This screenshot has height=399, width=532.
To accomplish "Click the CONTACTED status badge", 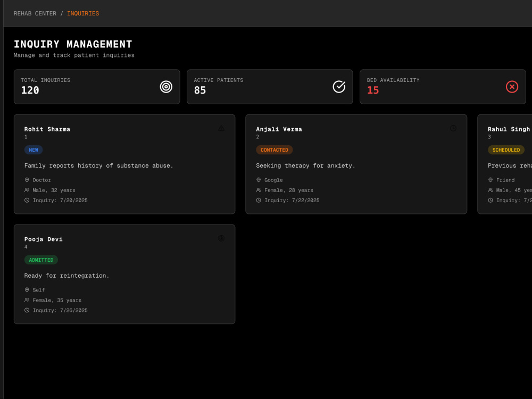I will [274, 150].
